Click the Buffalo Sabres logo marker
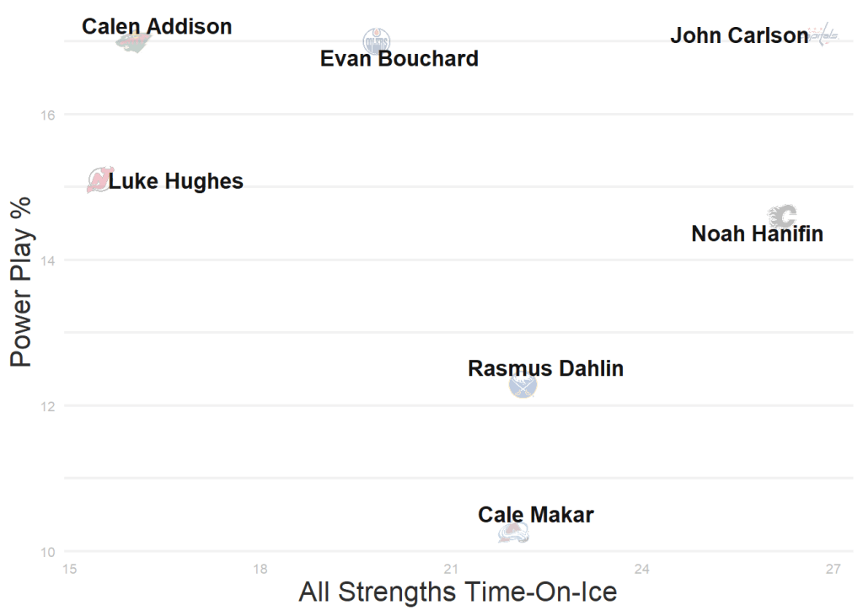This screenshot has height=616, width=863. tap(523, 386)
